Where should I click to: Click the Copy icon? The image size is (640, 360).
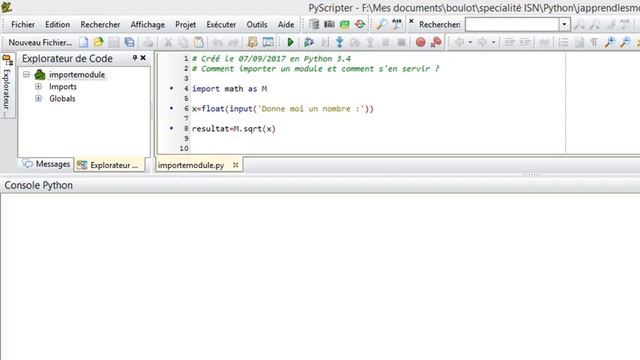[x=183, y=42]
